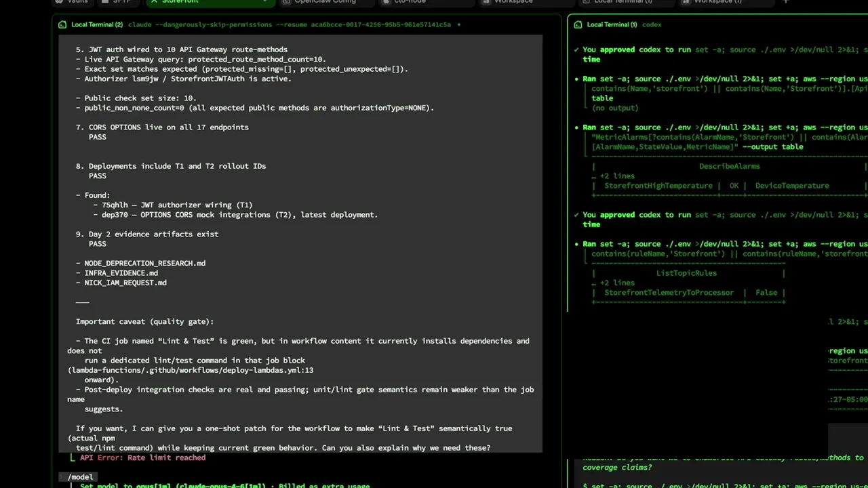Click the 'Found:' line in the left pane
868x488 pixels.
93,195
